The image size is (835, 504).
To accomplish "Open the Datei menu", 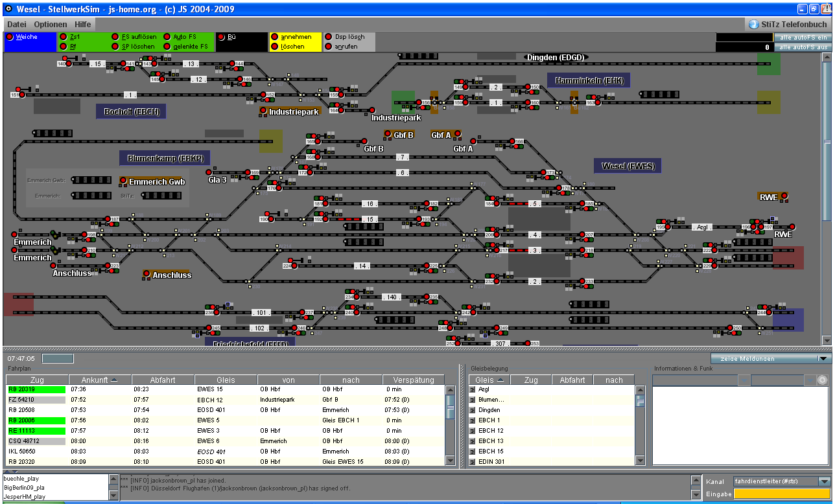I will point(17,24).
